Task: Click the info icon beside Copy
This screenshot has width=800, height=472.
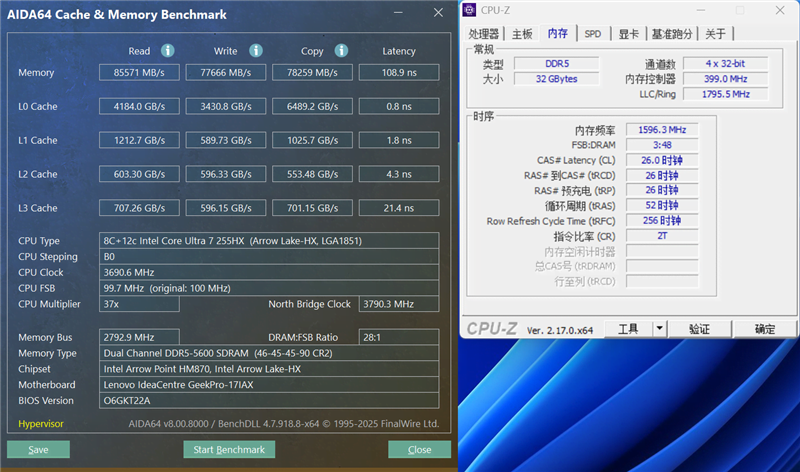Action: (341, 51)
